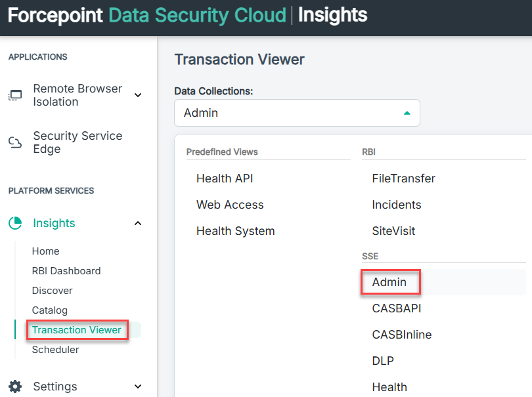The height and width of the screenshot is (397, 532).
Task: Choose Web Access predefined view
Action: tap(230, 205)
